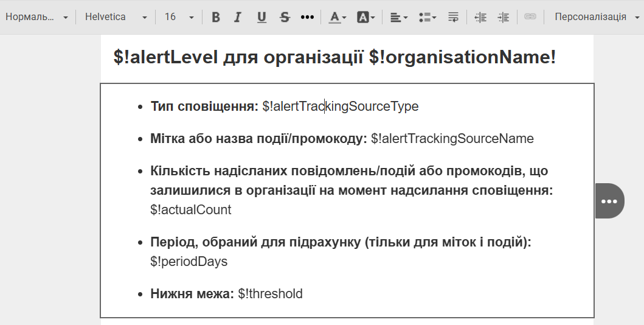Click the label Нижня межа:
Screen dimensions: 644x325
(x=192, y=294)
